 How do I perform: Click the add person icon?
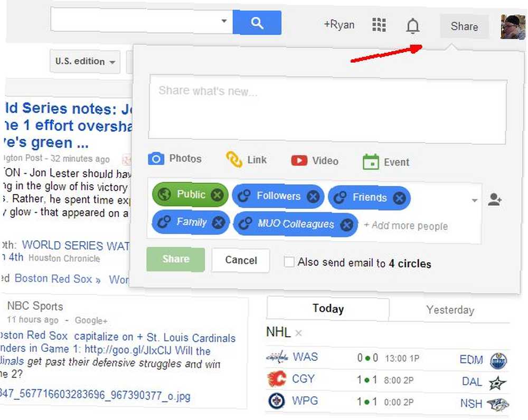coord(495,199)
